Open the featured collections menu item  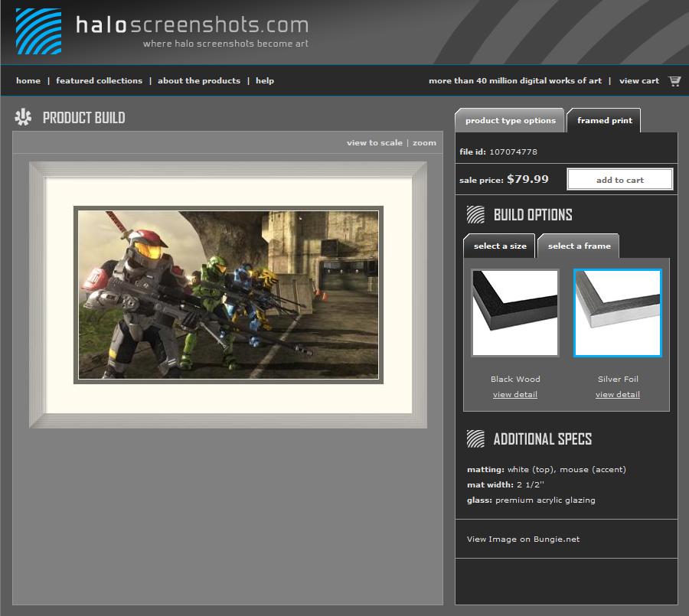[x=99, y=81]
